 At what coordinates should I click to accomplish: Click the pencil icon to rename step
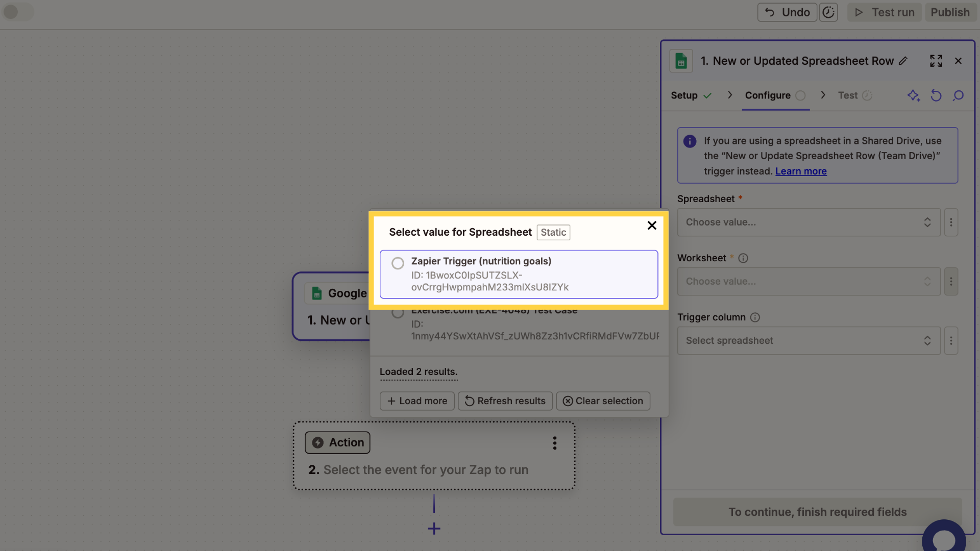click(903, 61)
